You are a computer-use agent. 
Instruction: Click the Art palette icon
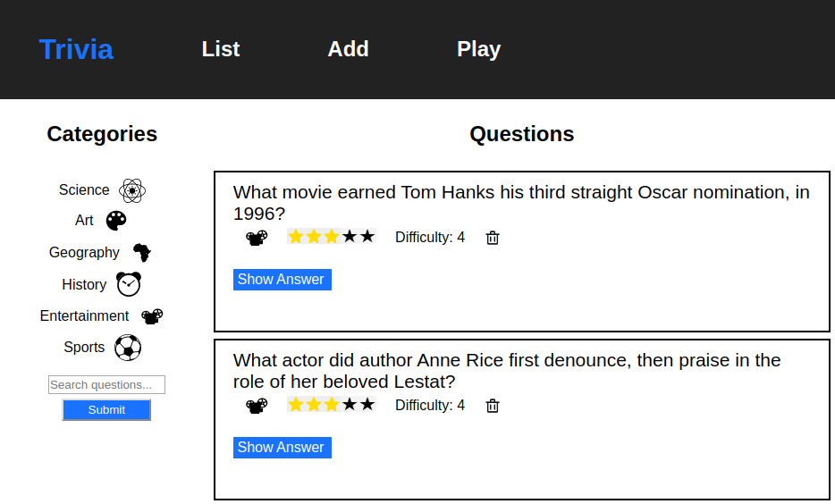pyautogui.click(x=116, y=221)
